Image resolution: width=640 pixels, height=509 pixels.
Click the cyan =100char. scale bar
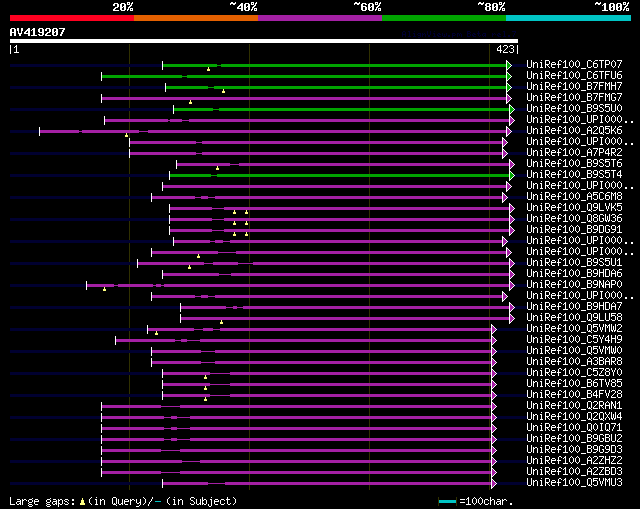click(447, 501)
